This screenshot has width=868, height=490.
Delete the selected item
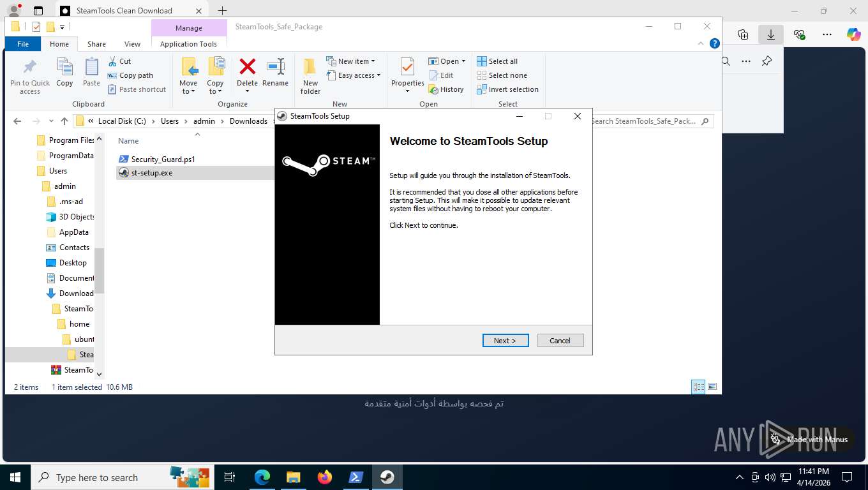[x=247, y=75]
